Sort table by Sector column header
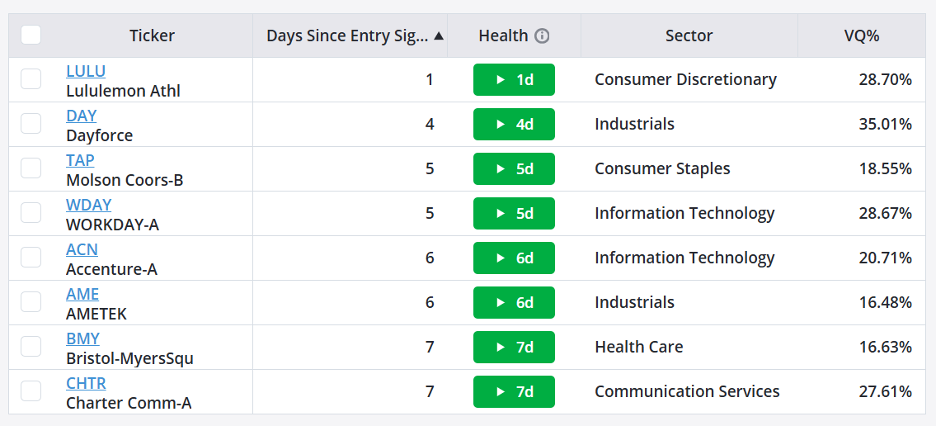This screenshot has height=426, width=936. [689, 36]
